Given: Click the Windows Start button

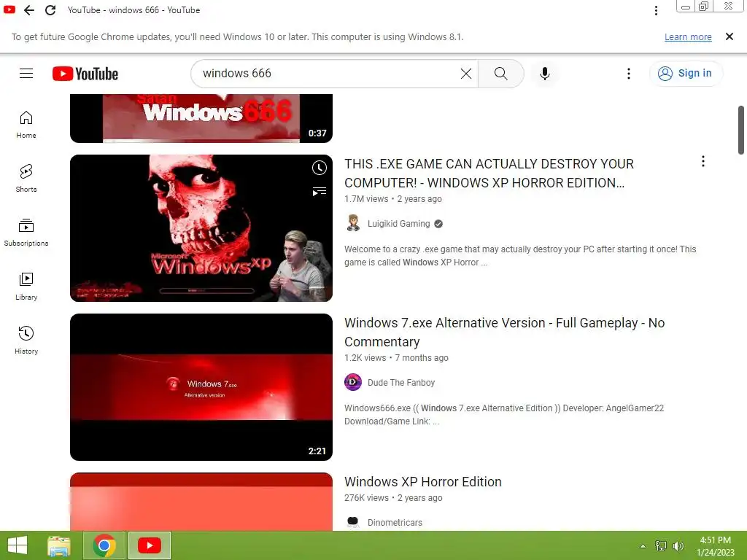Looking at the screenshot, I should (x=18, y=545).
